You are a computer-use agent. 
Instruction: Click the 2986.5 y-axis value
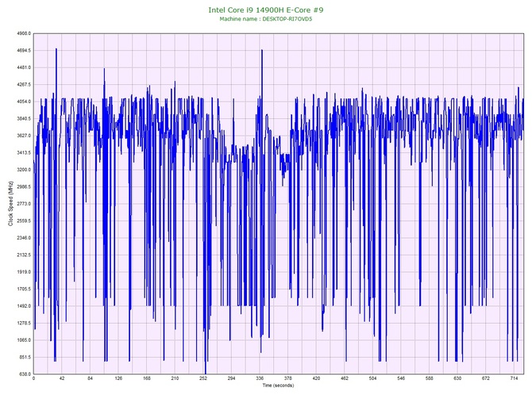tap(24, 186)
